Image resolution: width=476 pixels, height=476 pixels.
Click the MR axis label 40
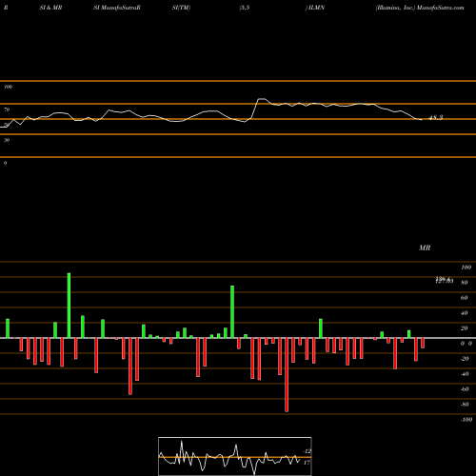465,313
